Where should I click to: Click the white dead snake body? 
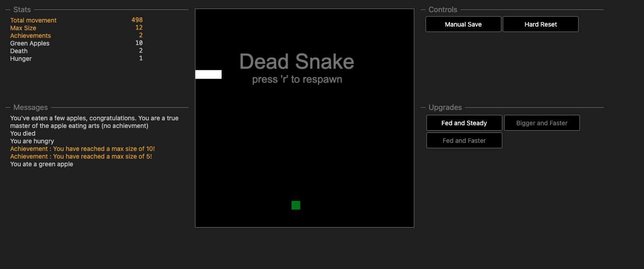(x=208, y=74)
